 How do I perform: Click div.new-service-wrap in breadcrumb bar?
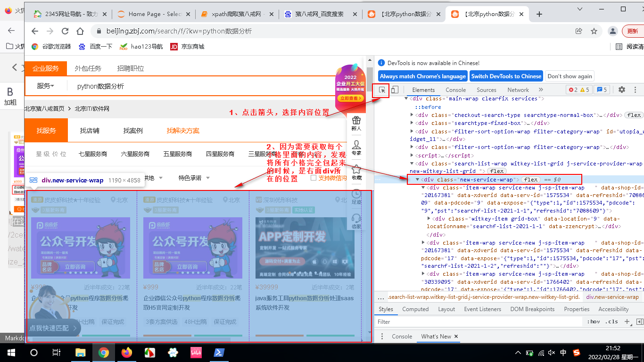612,297
